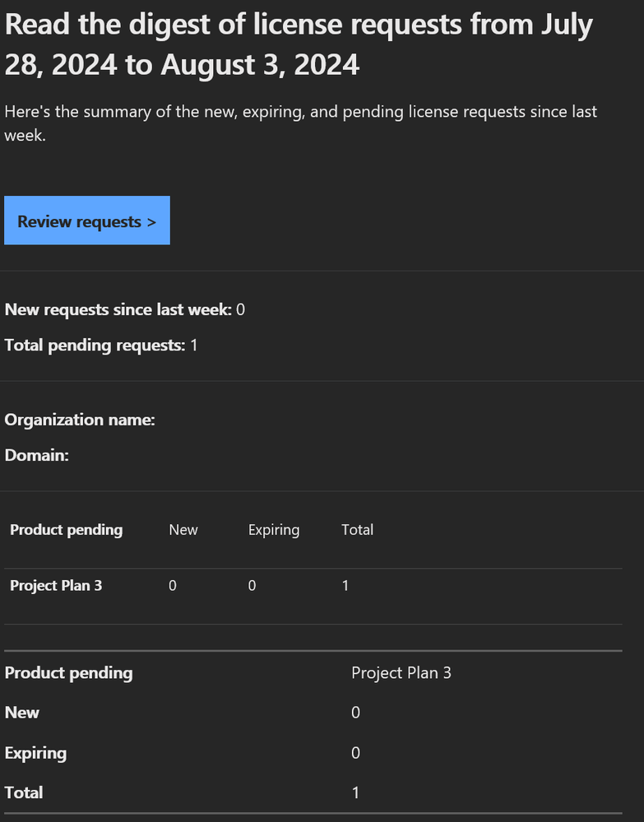Click the New count in the Project Plan 3 table row

(173, 586)
